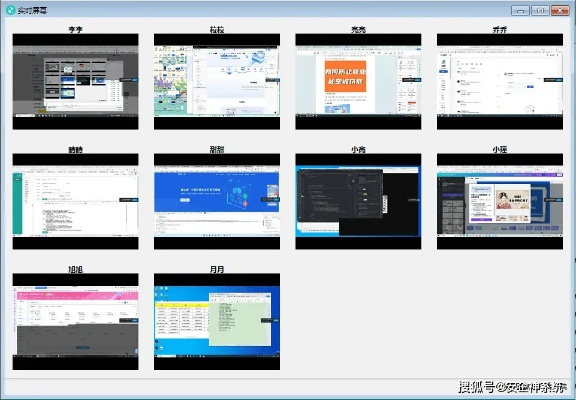576x400 pixels.
Task: Open the thumbnail with the dark code editor
Action: (358, 201)
